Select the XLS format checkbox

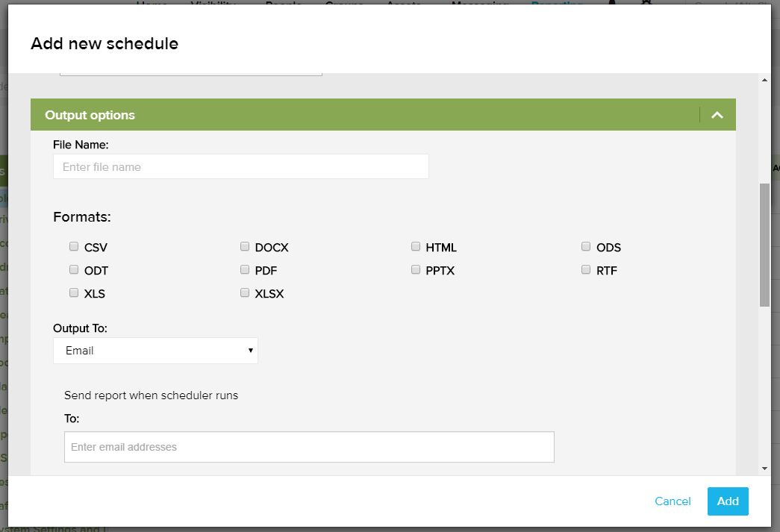click(x=74, y=293)
